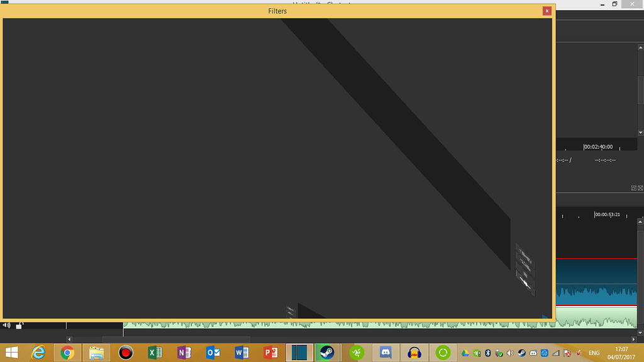The image size is (644, 362).
Task: Launch Word from taskbar
Action: [x=242, y=353]
